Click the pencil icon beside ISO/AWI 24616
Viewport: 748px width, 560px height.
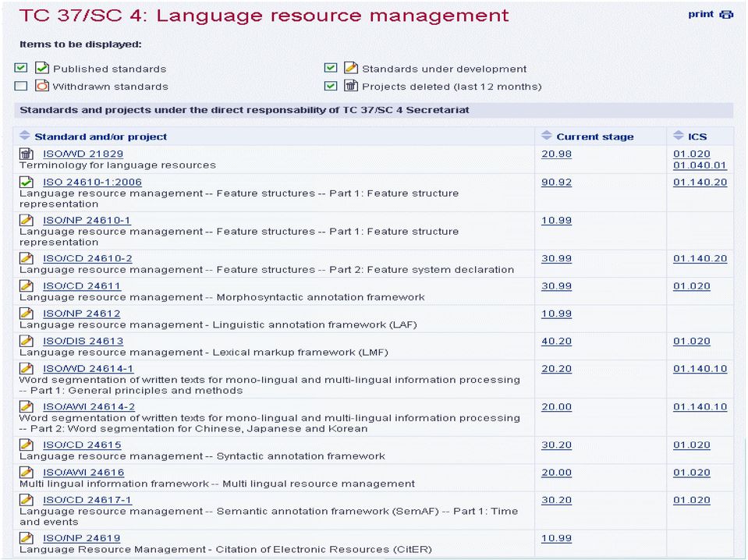[27, 472]
